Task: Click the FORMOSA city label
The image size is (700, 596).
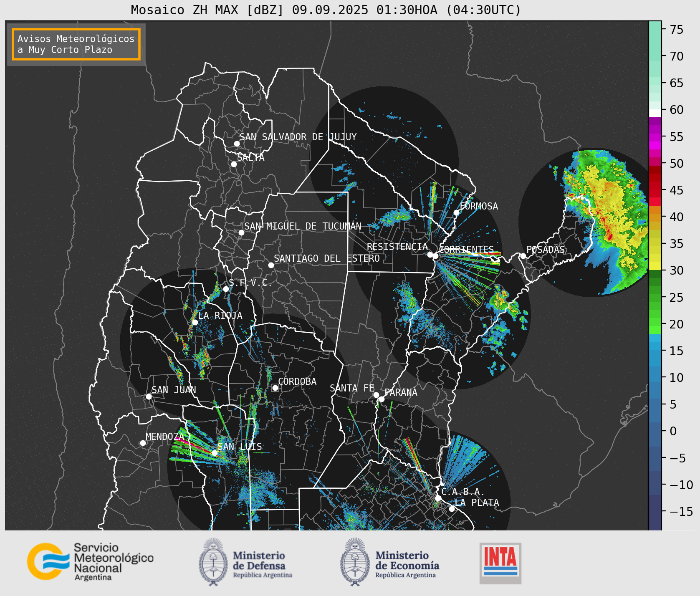Action: (479, 206)
